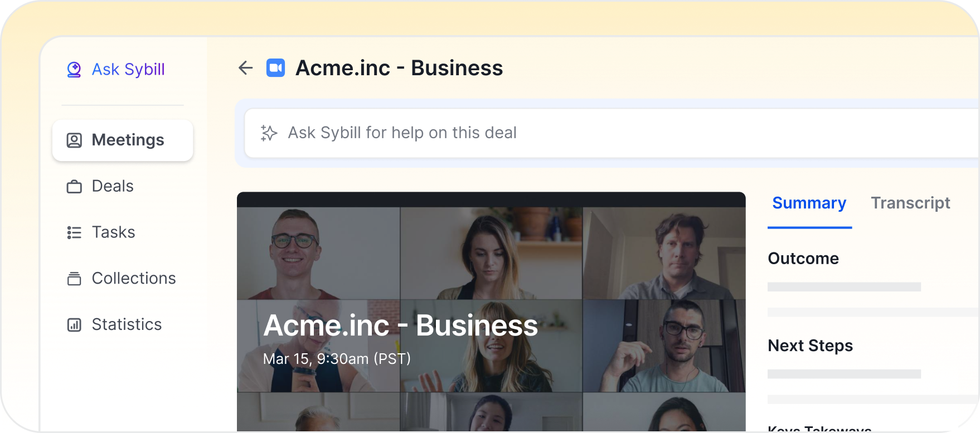This screenshot has height=433, width=980.
Task: Go back using the left arrow
Action: pos(245,68)
